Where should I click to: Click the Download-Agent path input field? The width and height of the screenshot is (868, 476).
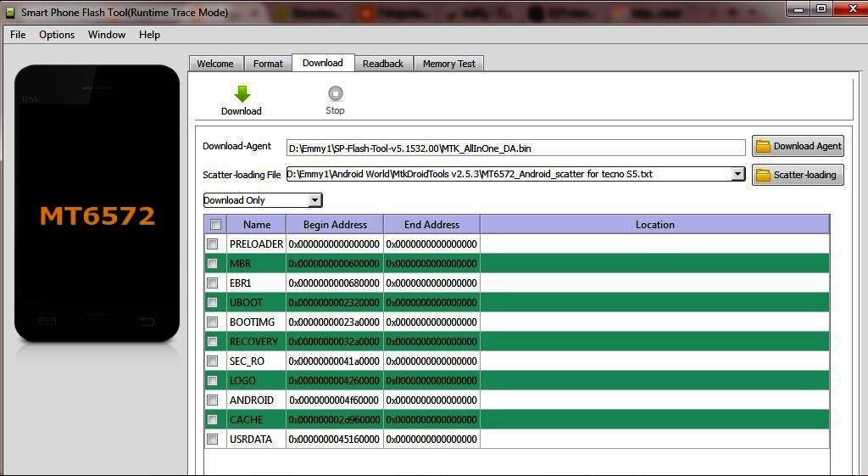coord(515,148)
